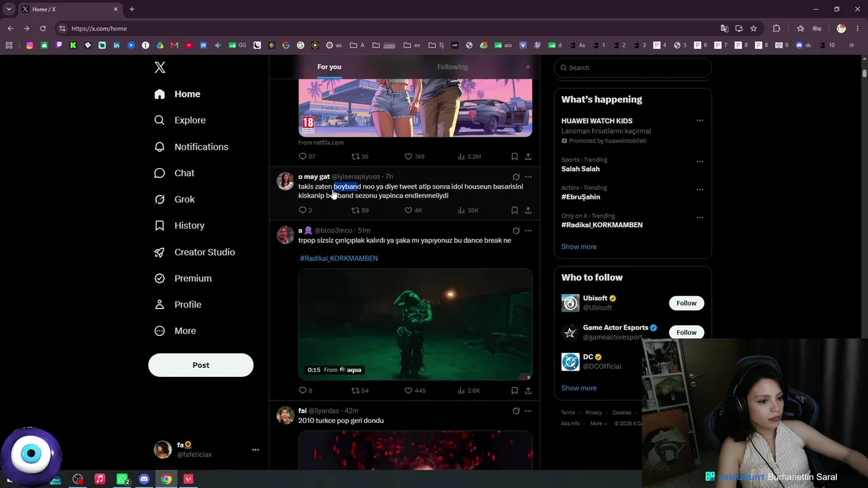Open Grok actions on @bloo3mco's tweet

[516, 230]
